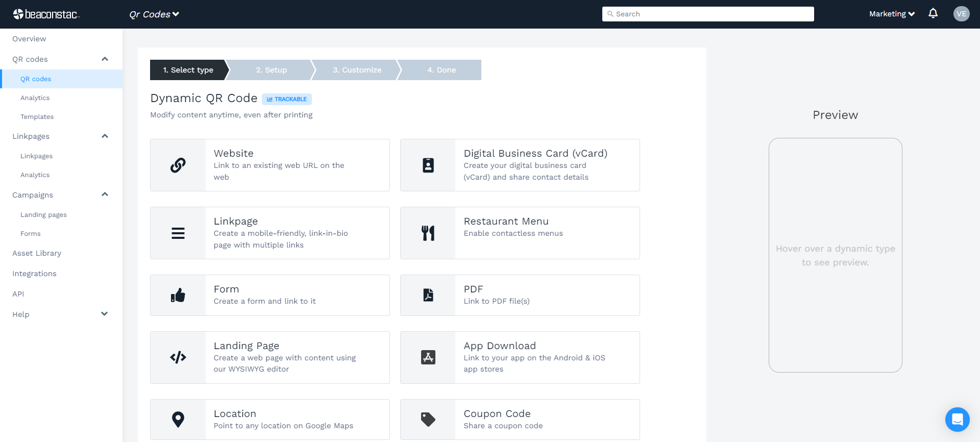The image size is (980, 442).
Task: Open the Qr Codes header dropdown
Action: [x=154, y=14]
